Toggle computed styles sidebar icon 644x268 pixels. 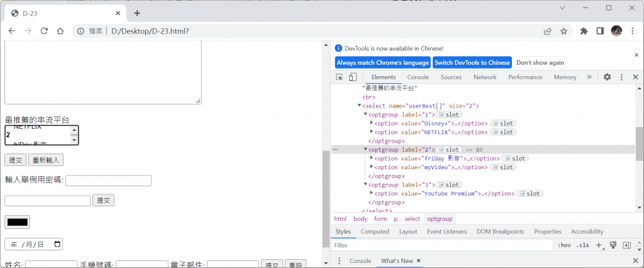click(x=627, y=245)
